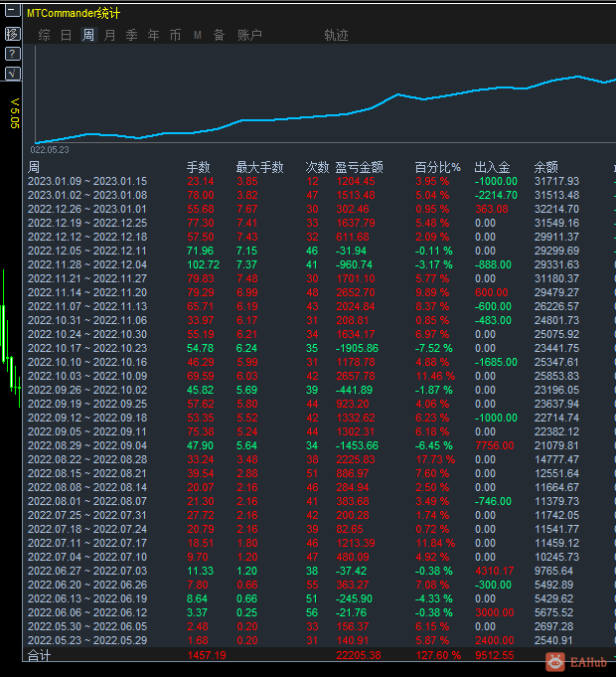Select row 2022.06.13 ~ 2022.06.19

tap(318, 598)
